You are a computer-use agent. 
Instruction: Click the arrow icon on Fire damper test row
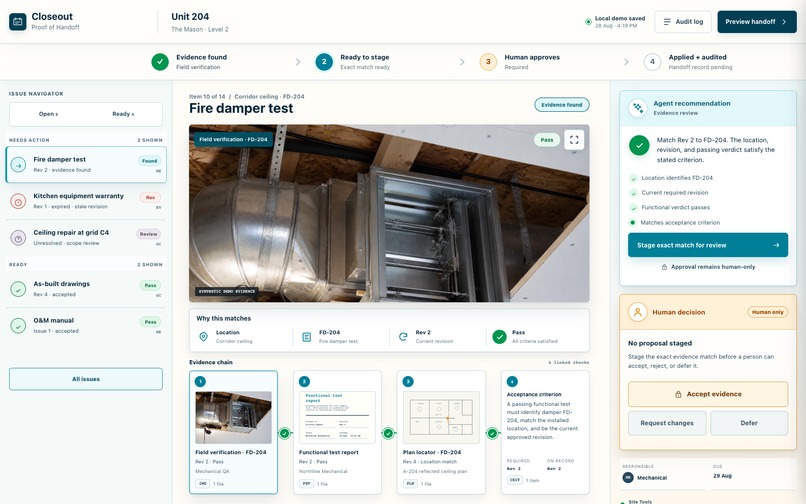click(x=19, y=165)
